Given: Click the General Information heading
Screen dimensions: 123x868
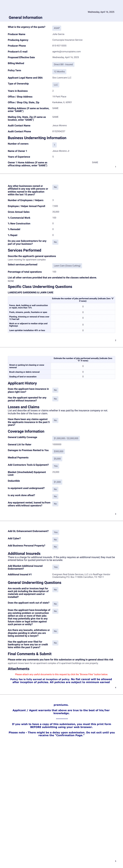Looking at the screenshot, I should 26,18.
